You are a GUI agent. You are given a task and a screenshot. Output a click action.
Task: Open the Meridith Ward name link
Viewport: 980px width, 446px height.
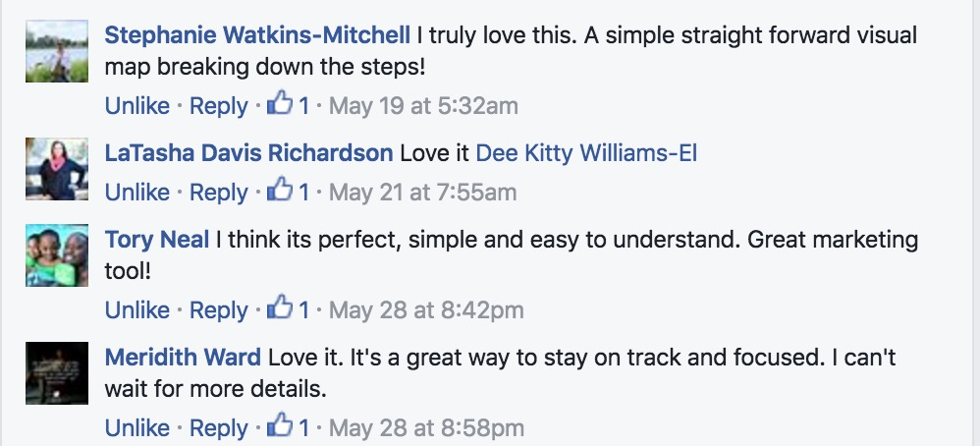183,357
